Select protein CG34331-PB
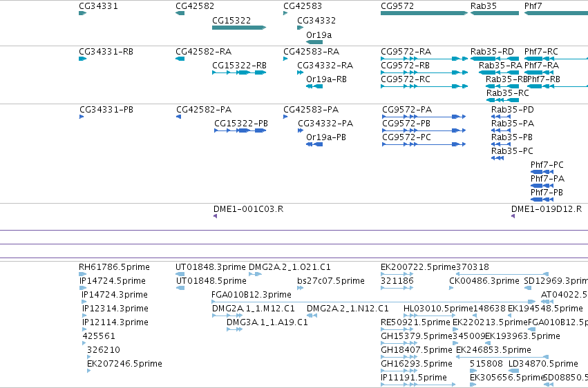Image resolution: width=588 pixels, height=388 pixels. (106, 110)
